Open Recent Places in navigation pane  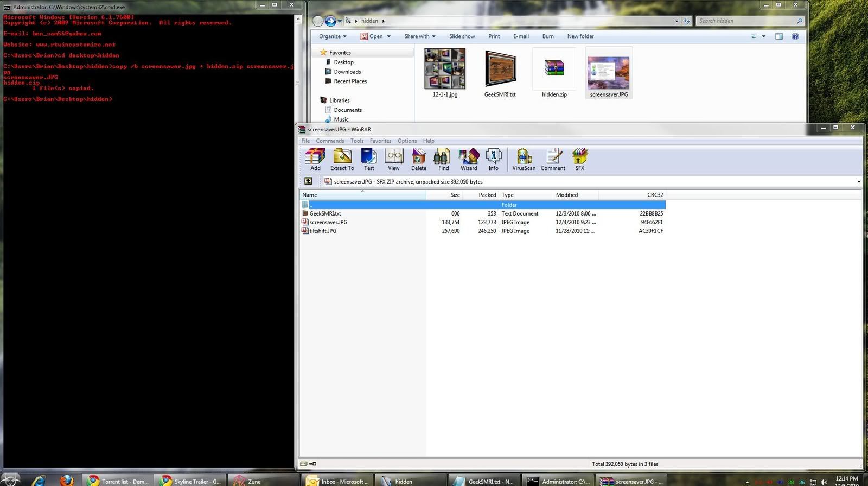pos(350,81)
